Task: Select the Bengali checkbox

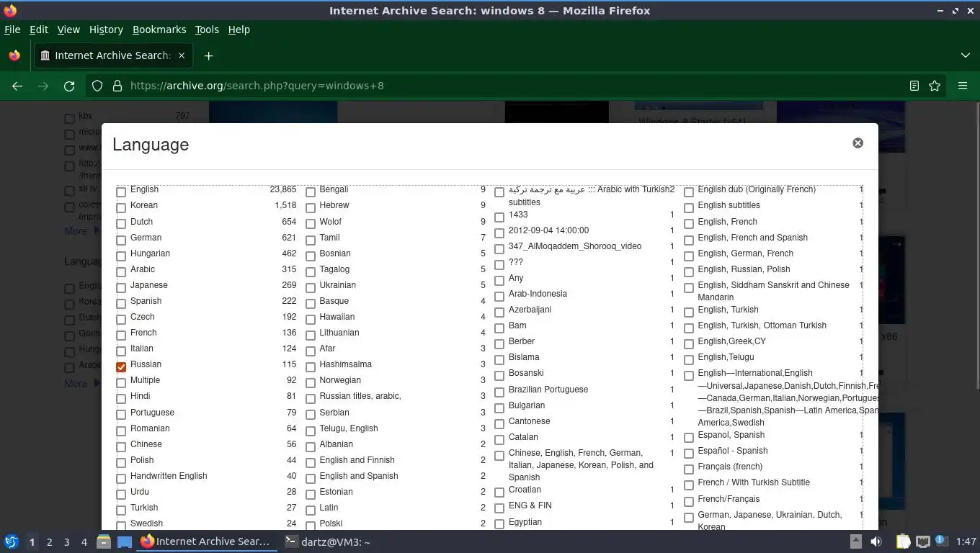Action: [311, 192]
